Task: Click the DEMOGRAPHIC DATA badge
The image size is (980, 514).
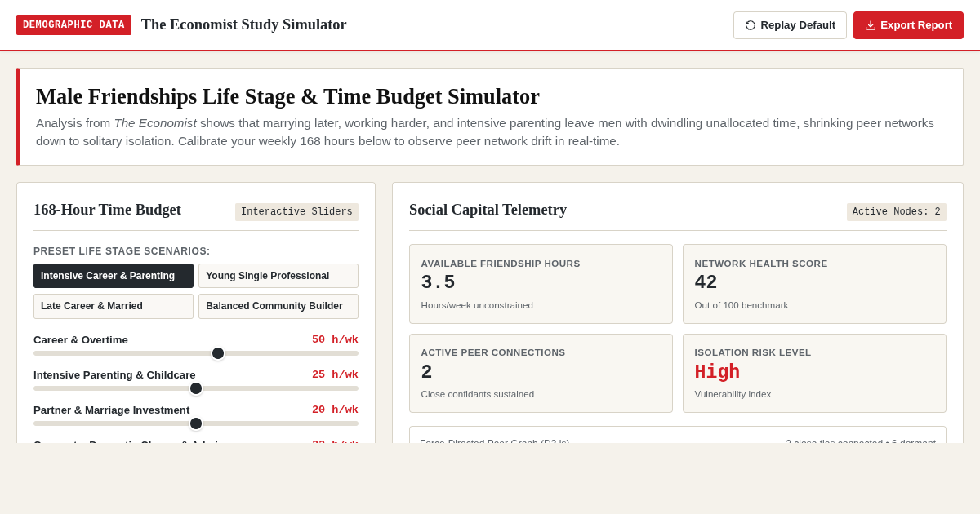Action: 73,25
